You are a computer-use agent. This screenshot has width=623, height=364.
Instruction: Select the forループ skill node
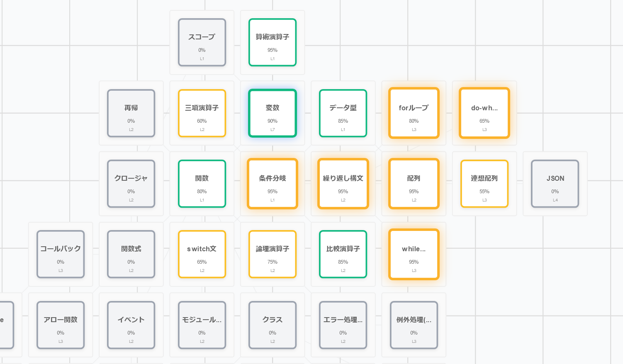414,113
